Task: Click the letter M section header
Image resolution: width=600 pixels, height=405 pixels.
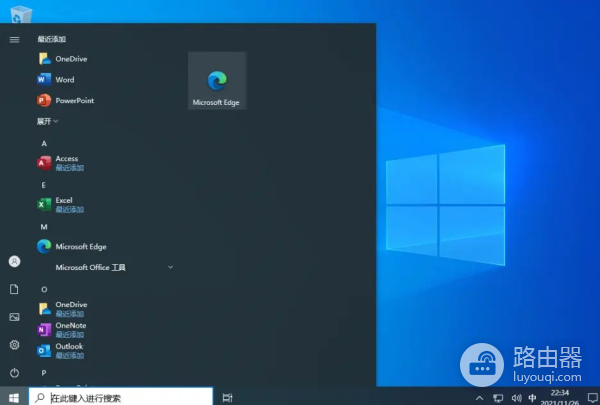Action: [x=44, y=227]
